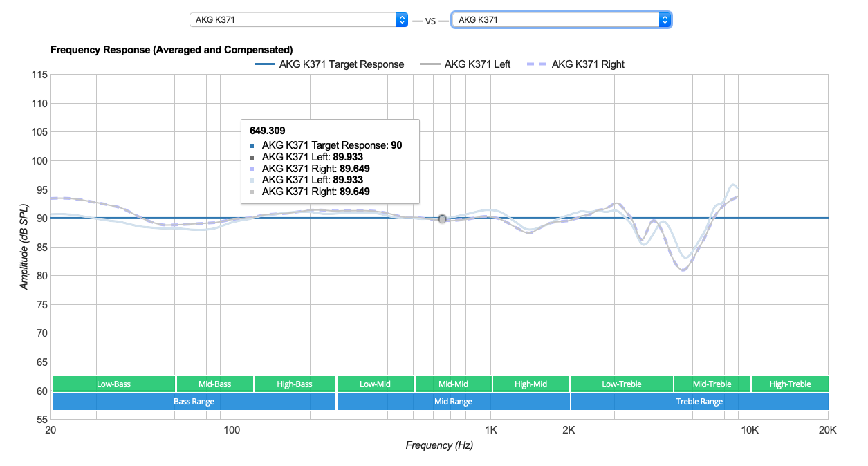Click the Bass Range bar
The height and width of the screenshot is (466, 868).
pyautogui.click(x=194, y=402)
